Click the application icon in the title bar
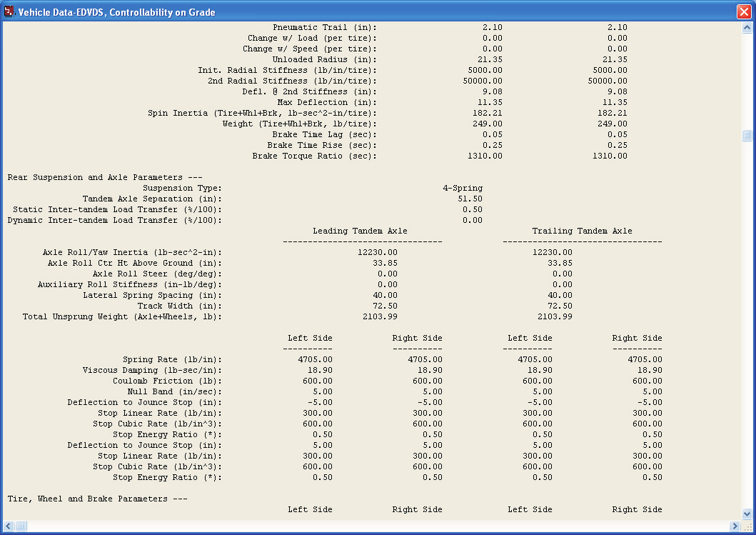Image resolution: width=756 pixels, height=535 pixels. point(9,11)
